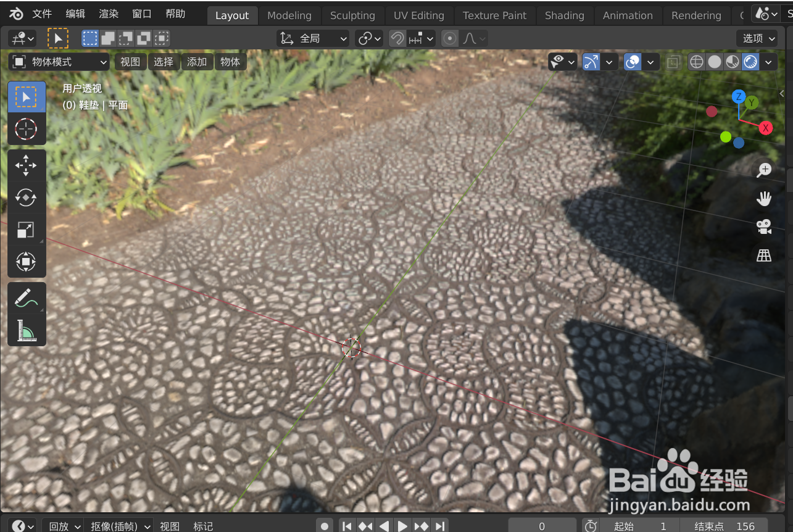Switch to rendered viewport shading
This screenshot has height=532, width=793.
pyautogui.click(x=750, y=62)
